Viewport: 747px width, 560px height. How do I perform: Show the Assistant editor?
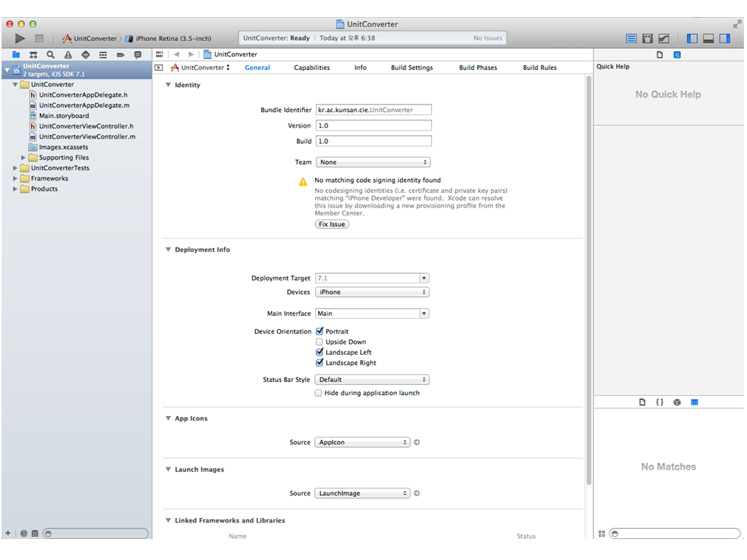647,38
